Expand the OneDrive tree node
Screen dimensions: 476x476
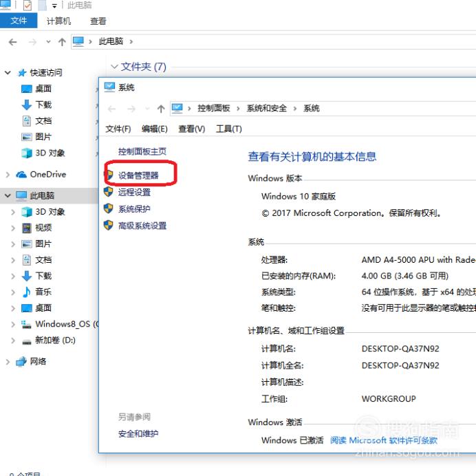pyautogui.click(x=8, y=175)
